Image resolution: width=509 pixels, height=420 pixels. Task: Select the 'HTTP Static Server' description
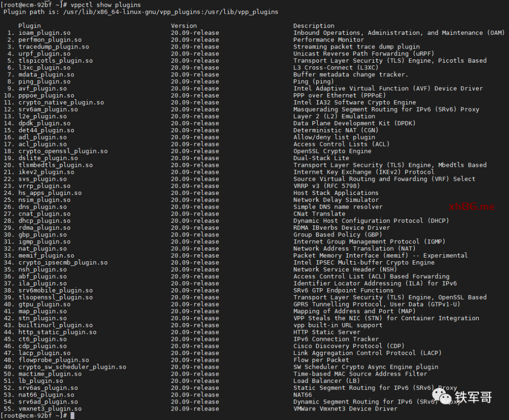tap(326, 332)
